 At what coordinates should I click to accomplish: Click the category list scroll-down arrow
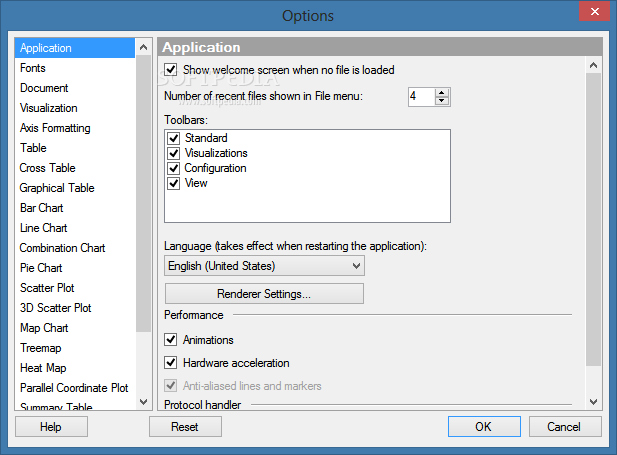point(144,401)
